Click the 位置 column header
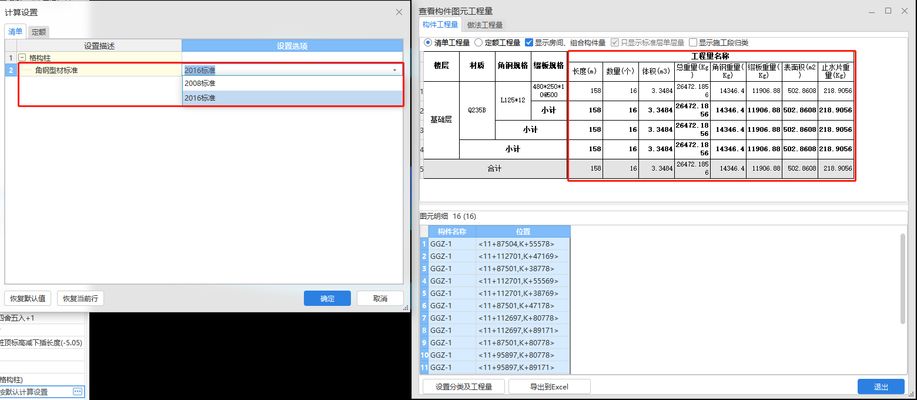917x400 pixels. click(523, 231)
